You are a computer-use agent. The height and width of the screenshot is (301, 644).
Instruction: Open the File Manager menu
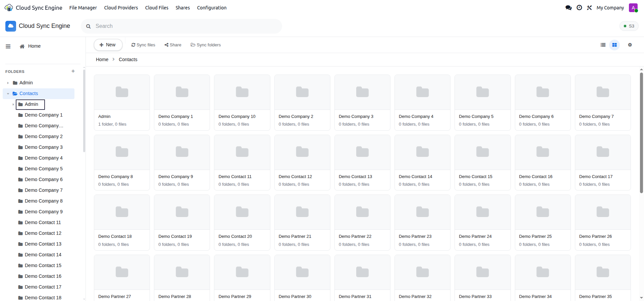point(83,8)
